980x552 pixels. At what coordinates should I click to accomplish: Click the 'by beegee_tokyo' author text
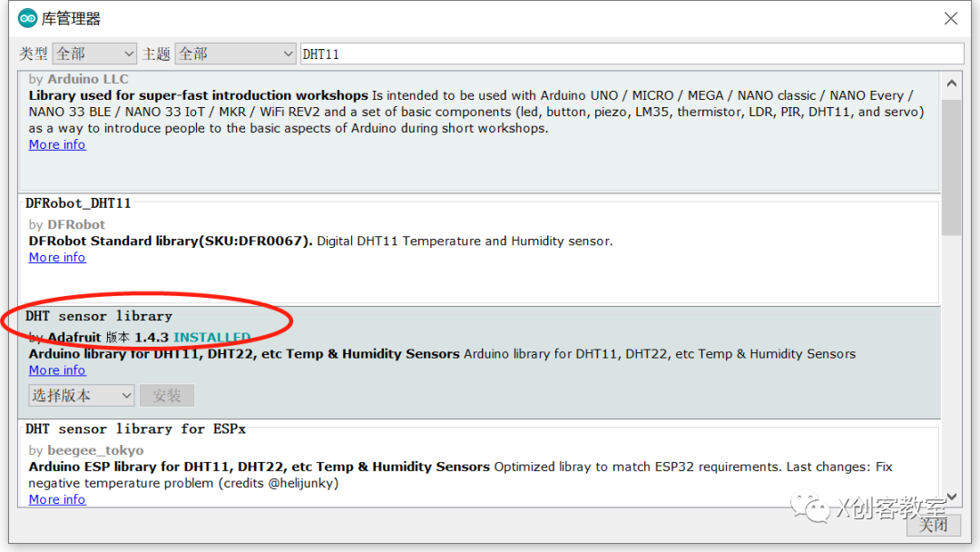(x=86, y=450)
